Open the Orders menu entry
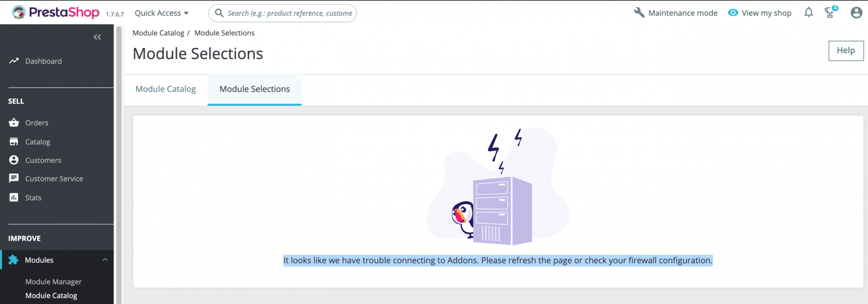 pyautogui.click(x=37, y=123)
